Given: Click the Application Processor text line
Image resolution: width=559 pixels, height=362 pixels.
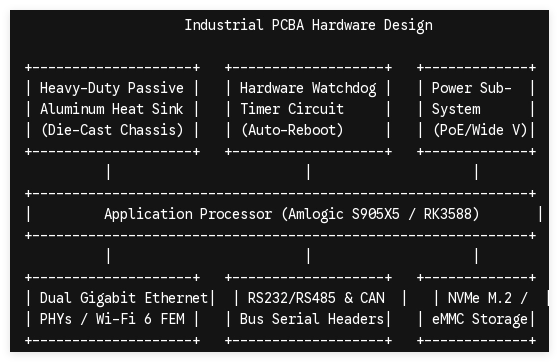Looking at the screenshot, I should [292, 214].
